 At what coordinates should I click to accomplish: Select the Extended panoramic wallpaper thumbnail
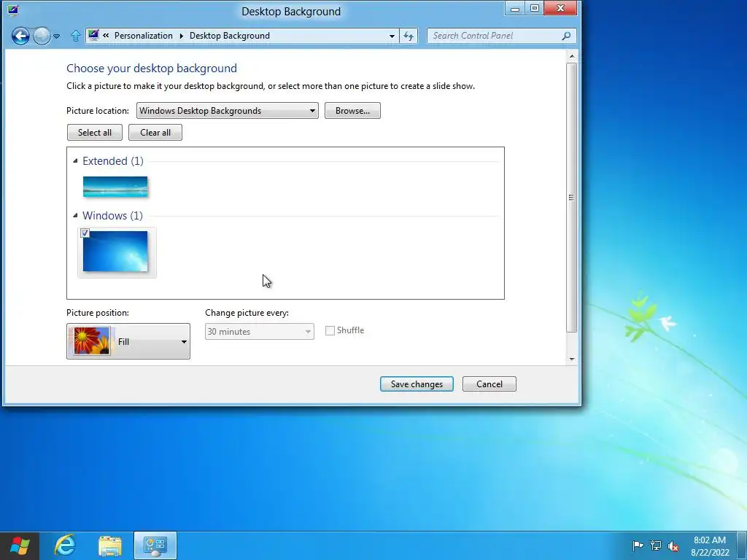(x=115, y=187)
